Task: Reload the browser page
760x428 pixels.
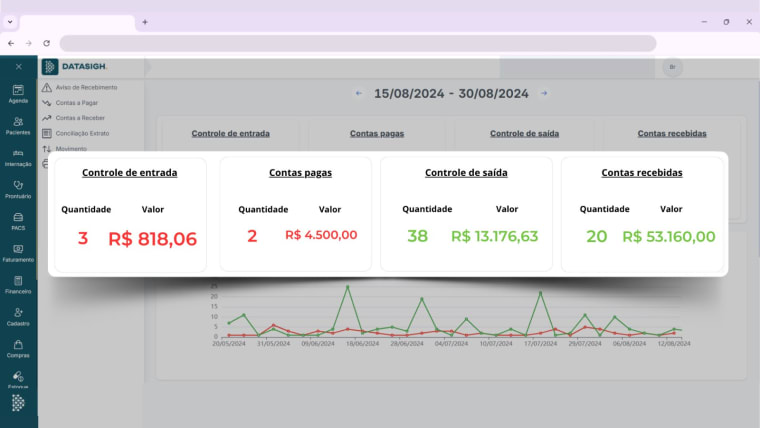Action: 47,43
